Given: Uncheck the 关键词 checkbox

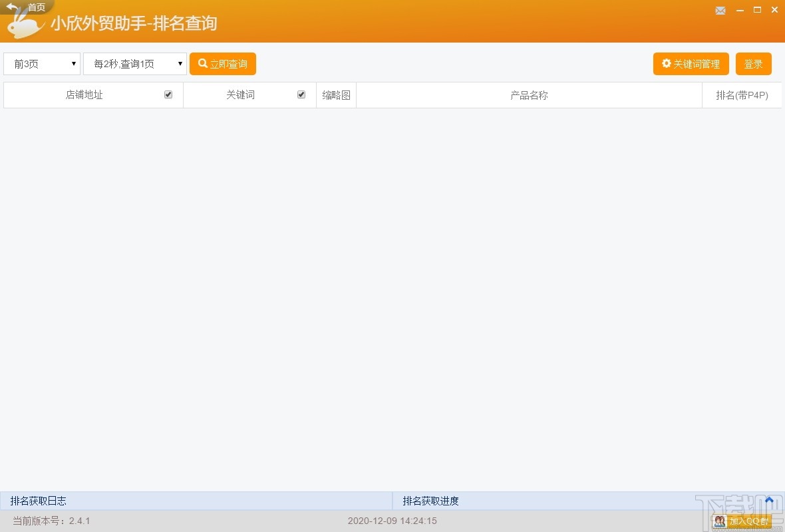Looking at the screenshot, I should [301, 94].
